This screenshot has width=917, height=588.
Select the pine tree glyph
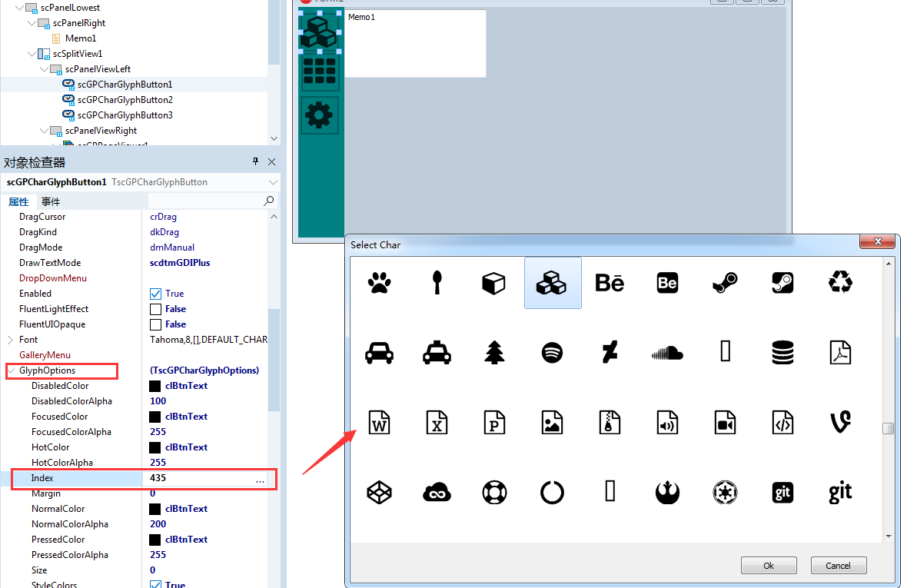click(x=494, y=352)
